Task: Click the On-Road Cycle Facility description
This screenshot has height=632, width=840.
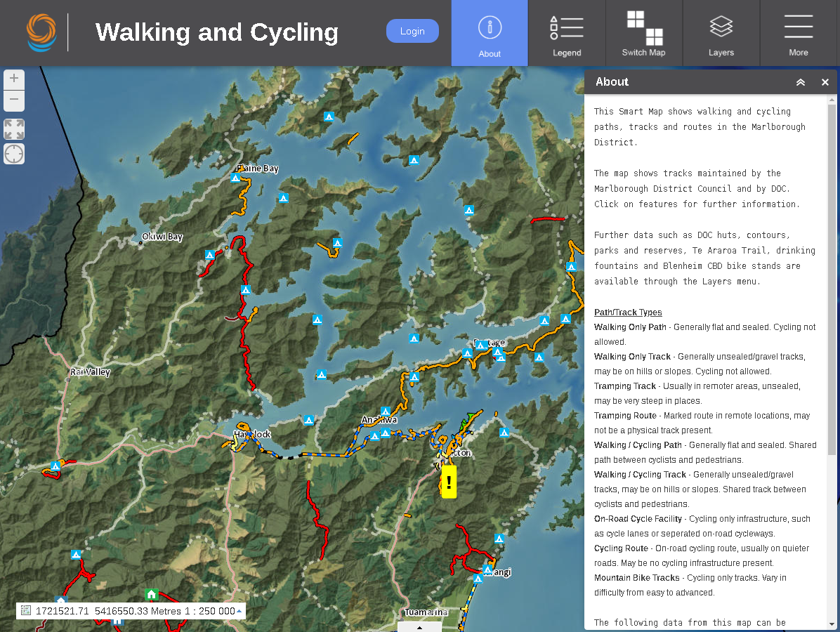Action: coord(702,526)
